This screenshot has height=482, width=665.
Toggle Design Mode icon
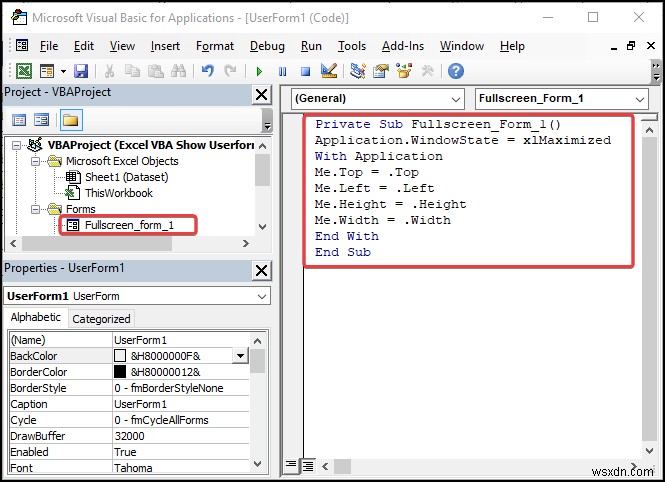(329, 71)
